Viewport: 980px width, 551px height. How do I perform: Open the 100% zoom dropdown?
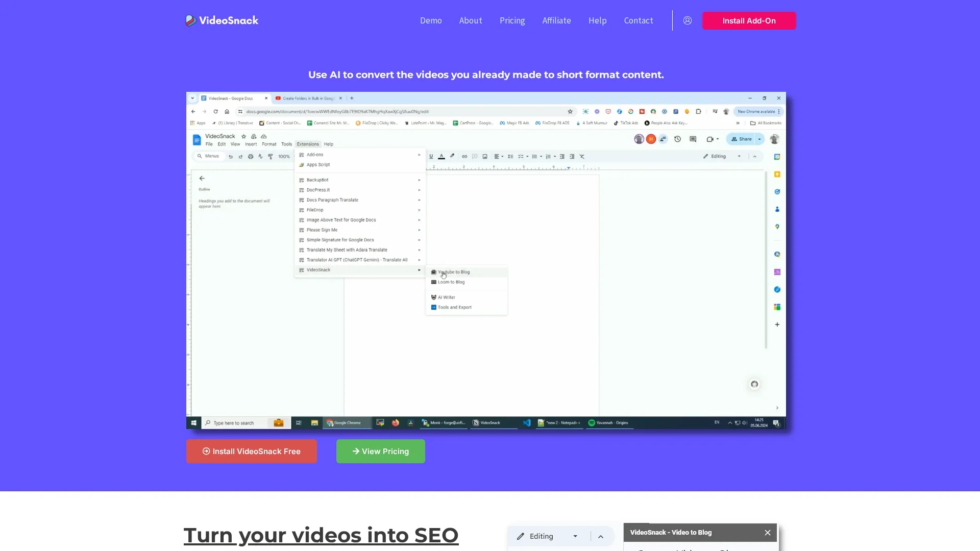pos(284,157)
